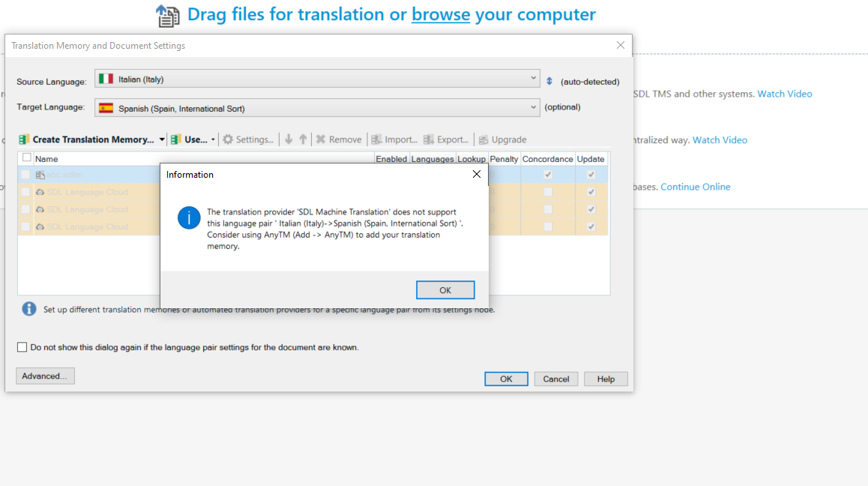
Task: Click Watch Video link after 'ntralized way'
Action: tap(720, 139)
